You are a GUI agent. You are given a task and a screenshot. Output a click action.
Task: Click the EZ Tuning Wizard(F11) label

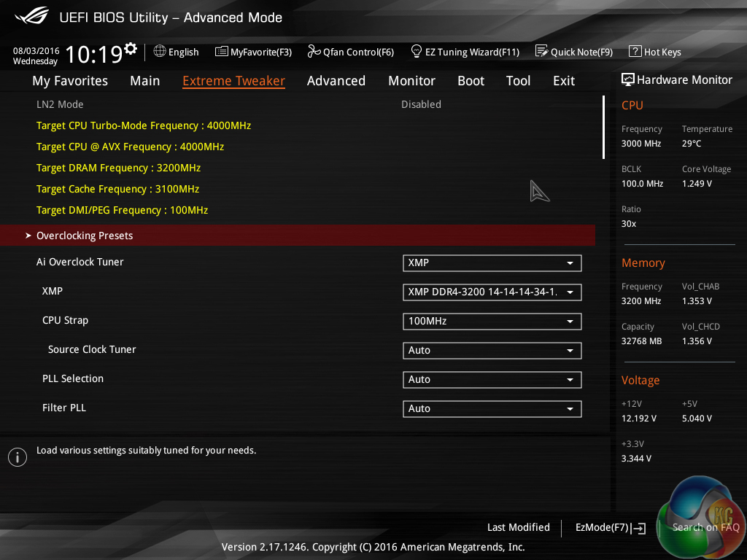(x=472, y=52)
